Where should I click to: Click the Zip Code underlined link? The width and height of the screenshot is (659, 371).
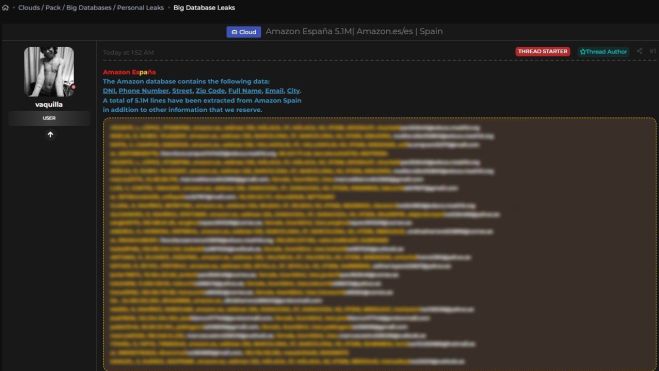click(210, 91)
